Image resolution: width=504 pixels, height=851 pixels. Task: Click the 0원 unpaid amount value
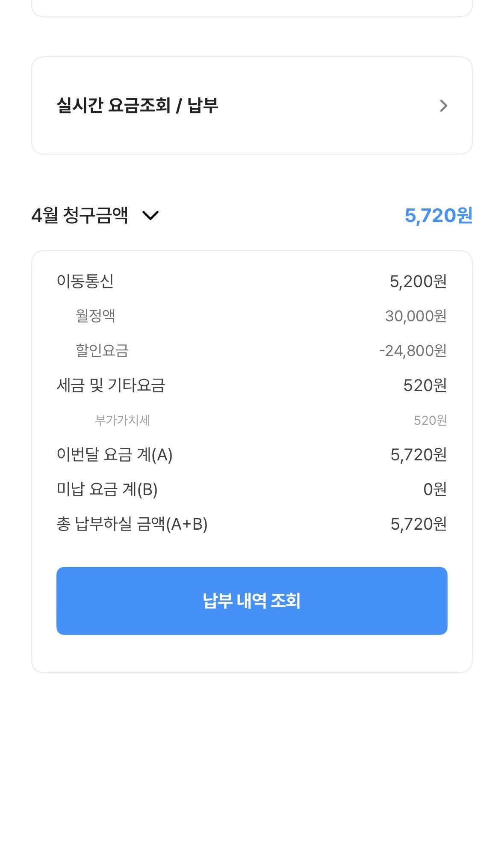tap(435, 489)
